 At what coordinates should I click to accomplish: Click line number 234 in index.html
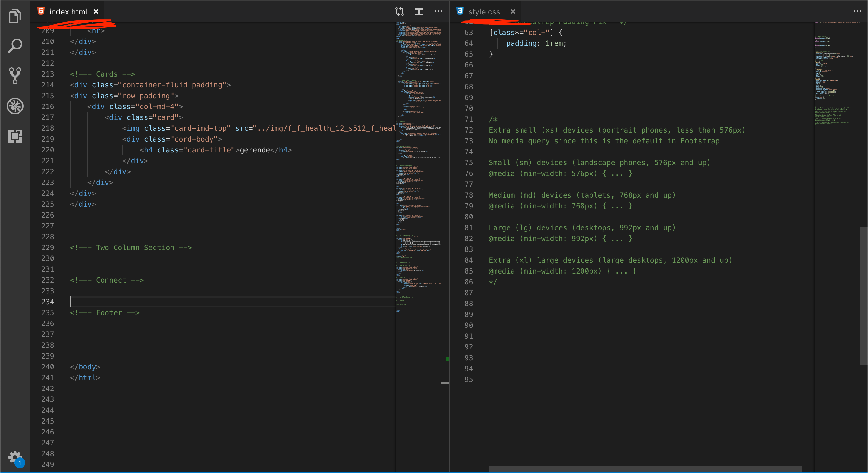coord(48,302)
